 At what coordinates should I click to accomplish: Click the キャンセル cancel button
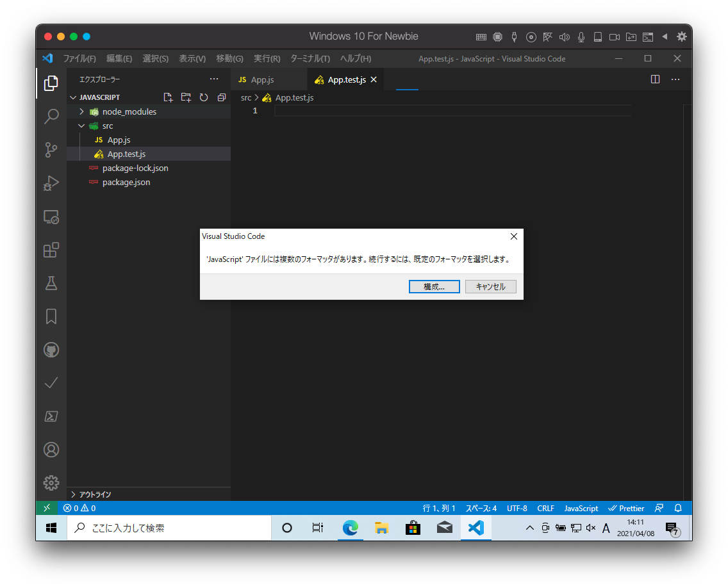pyautogui.click(x=491, y=287)
